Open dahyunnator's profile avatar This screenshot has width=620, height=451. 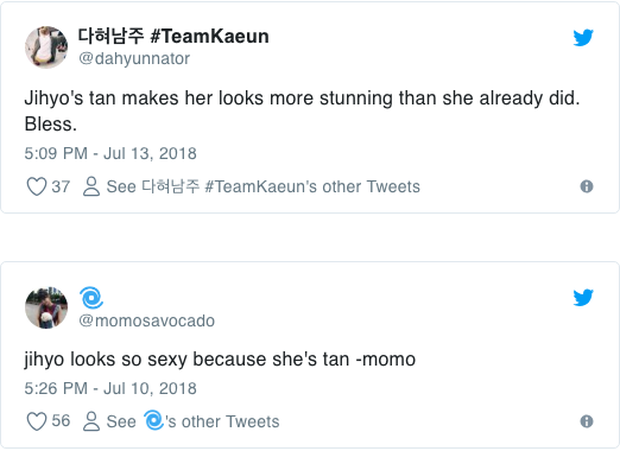tap(46, 47)
